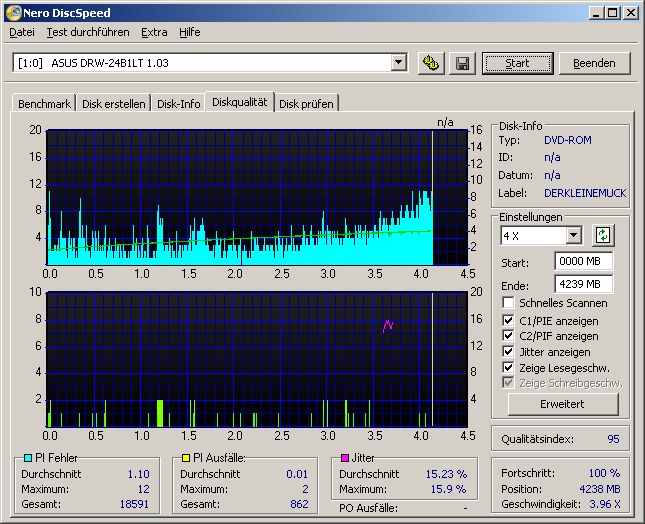Maximize the Nero DiscSpeed window

point(612,13)
